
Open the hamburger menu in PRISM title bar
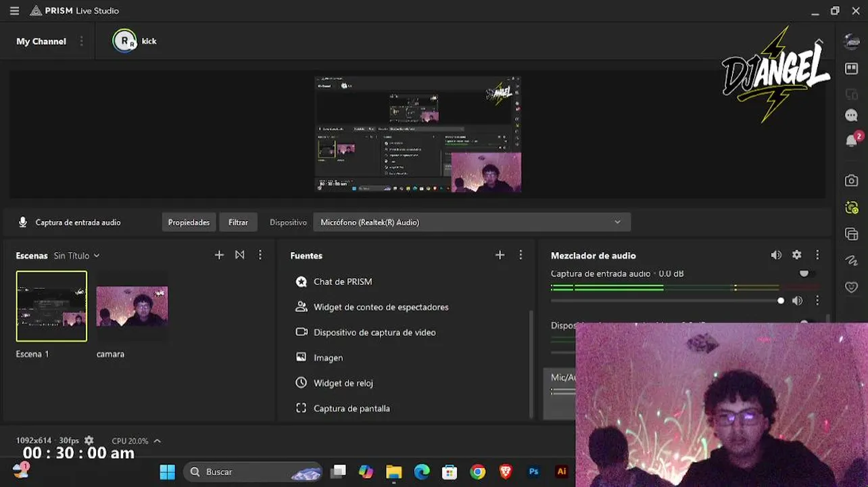coord(14,11)
